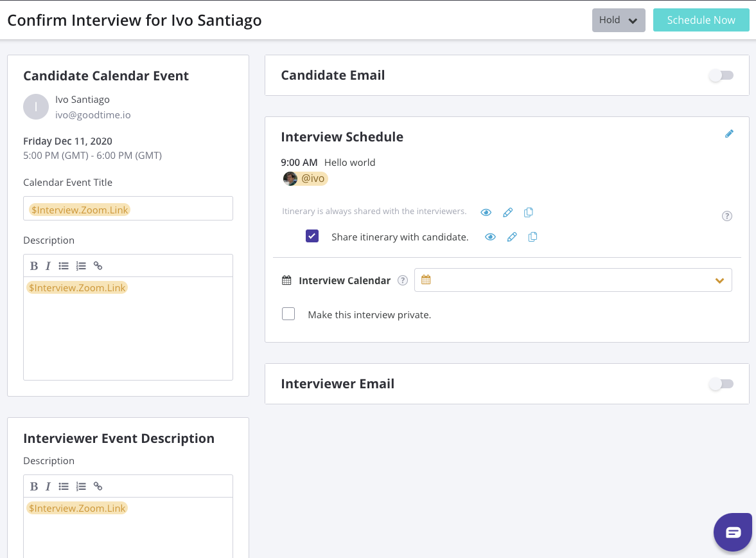Insert link in Candidate event description
Screen dimensions: 756x558
pos(98,266)
